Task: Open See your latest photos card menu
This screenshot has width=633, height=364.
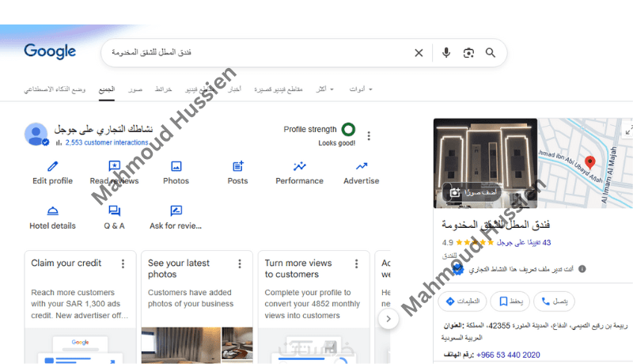Action: 240,264
